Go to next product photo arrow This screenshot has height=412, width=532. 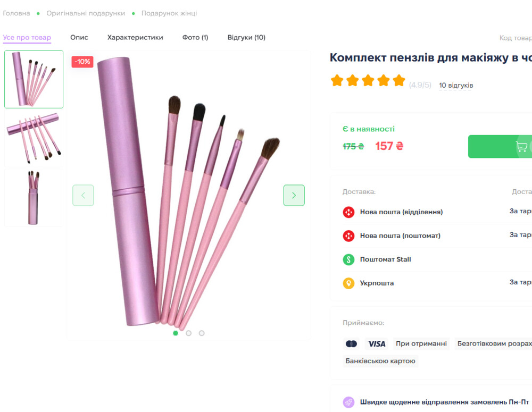point(294,195)
